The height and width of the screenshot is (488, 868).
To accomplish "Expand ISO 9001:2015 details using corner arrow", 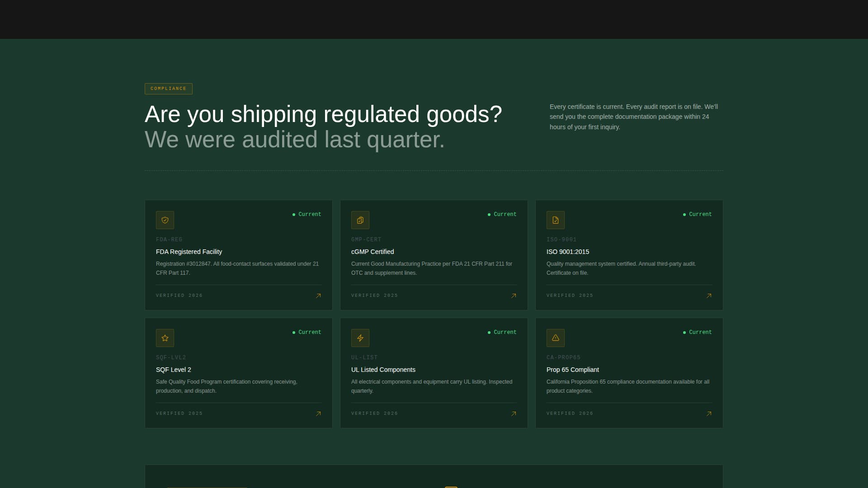I will tap(709, 296).
